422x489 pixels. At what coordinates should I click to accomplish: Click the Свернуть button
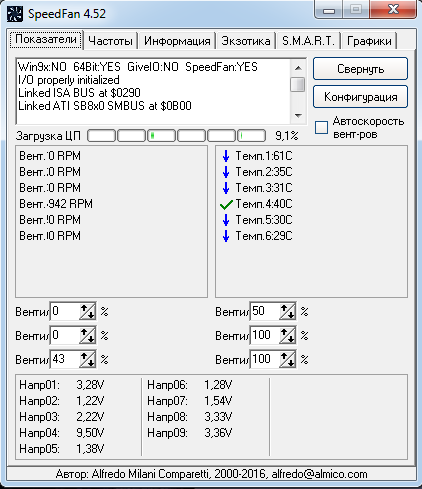click(360, 69)
